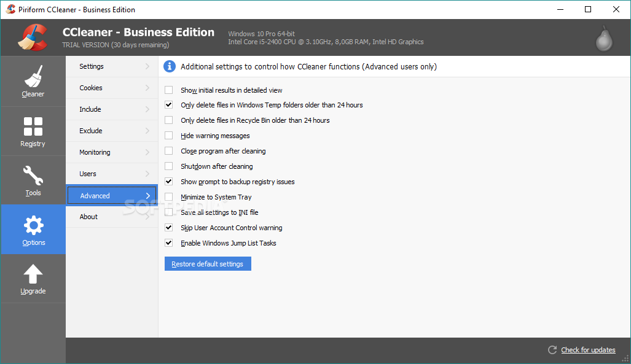Open the Settings options page

click(x=112, y=66)
